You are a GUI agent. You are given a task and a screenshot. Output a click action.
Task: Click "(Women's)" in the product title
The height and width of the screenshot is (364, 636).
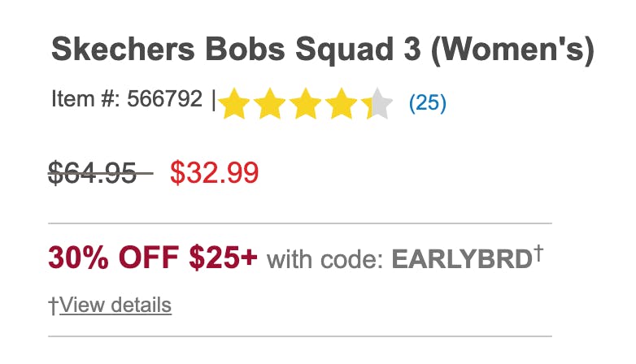click(508, 50)
